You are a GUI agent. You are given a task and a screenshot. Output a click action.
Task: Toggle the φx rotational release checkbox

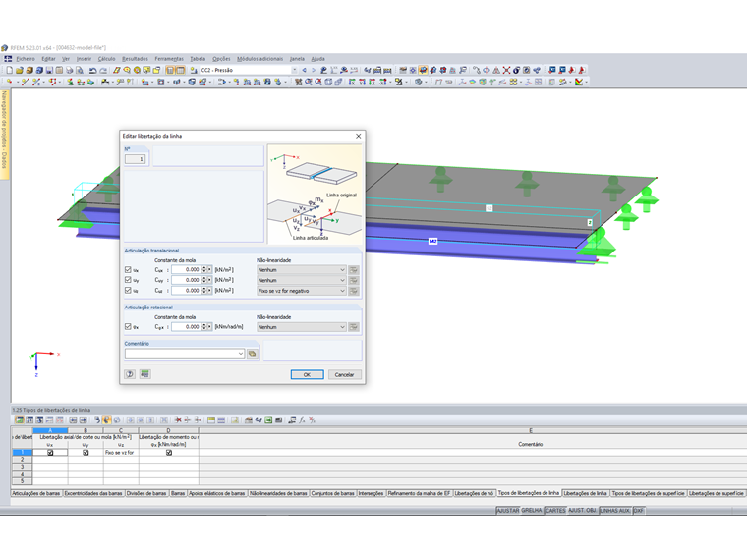click(128, 326)
